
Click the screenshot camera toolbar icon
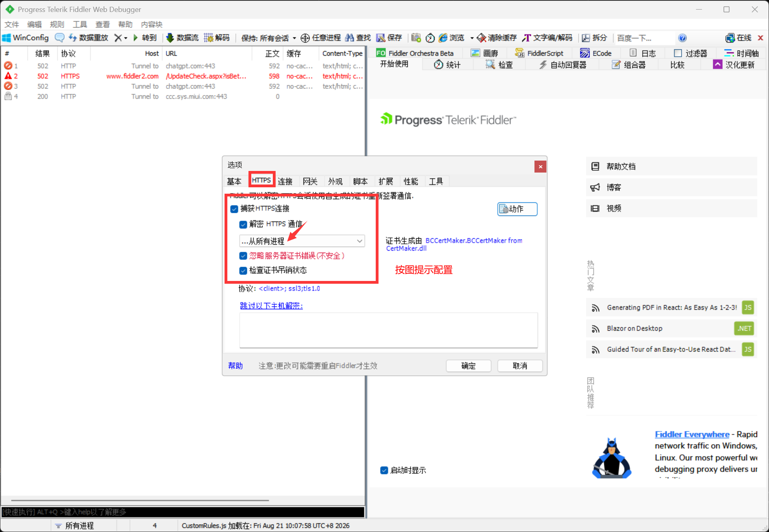pos(416,38)
